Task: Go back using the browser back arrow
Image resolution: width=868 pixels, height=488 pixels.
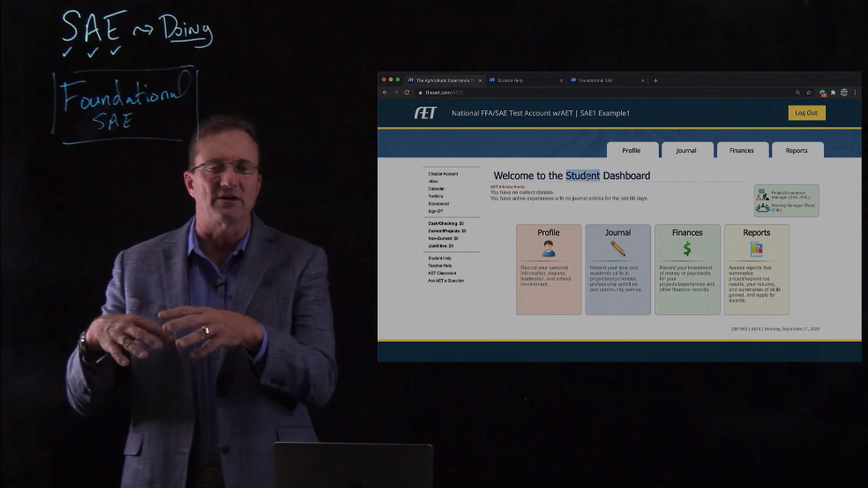Action: [385, 93]
